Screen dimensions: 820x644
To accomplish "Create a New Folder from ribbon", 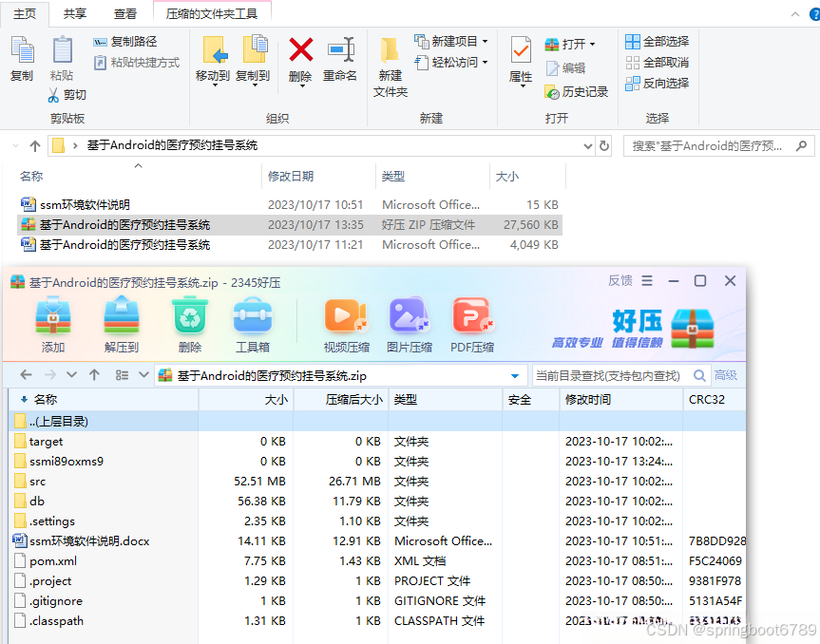I will pyautogui.click(x=391, y=66).
